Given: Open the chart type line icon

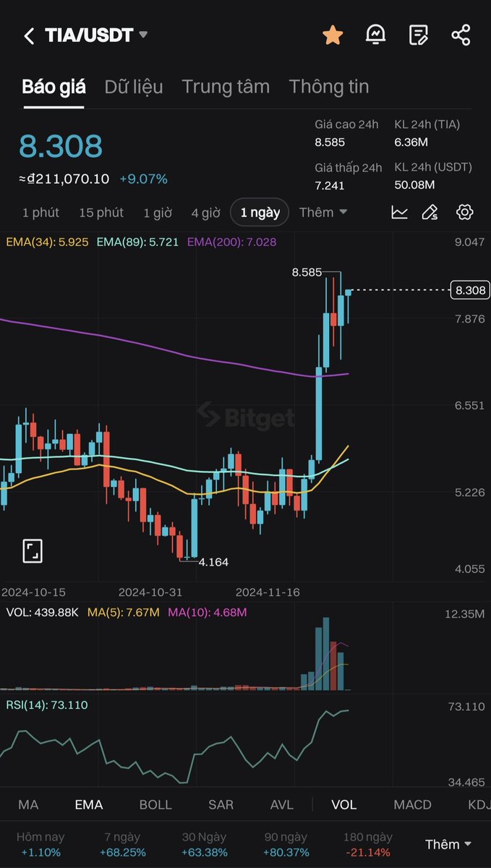Looking at the screenshot, I should pos(399,212).
